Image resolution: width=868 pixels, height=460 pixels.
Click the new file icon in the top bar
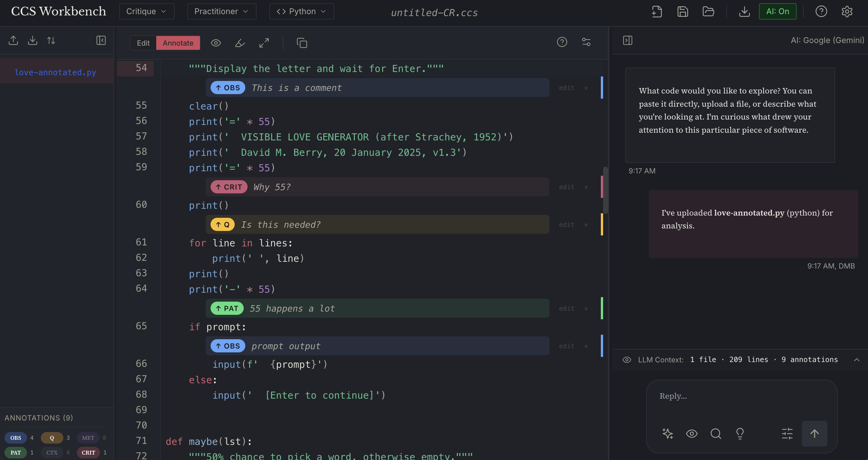point(657,12)
